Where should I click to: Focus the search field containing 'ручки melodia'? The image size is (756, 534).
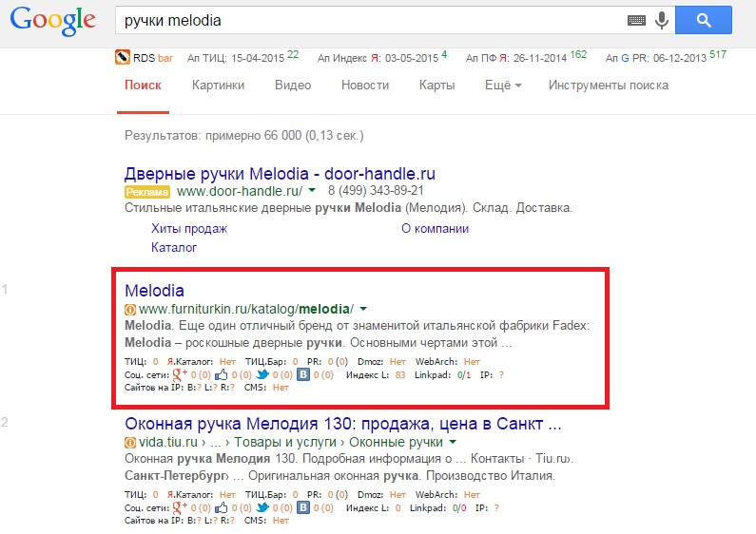[369, 20]
